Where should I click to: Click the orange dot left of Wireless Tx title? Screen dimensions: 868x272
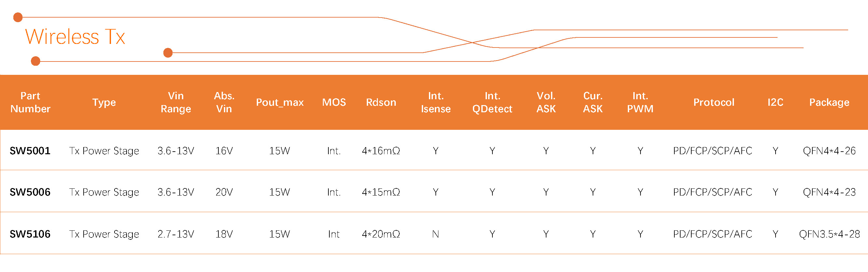[18, 17]
